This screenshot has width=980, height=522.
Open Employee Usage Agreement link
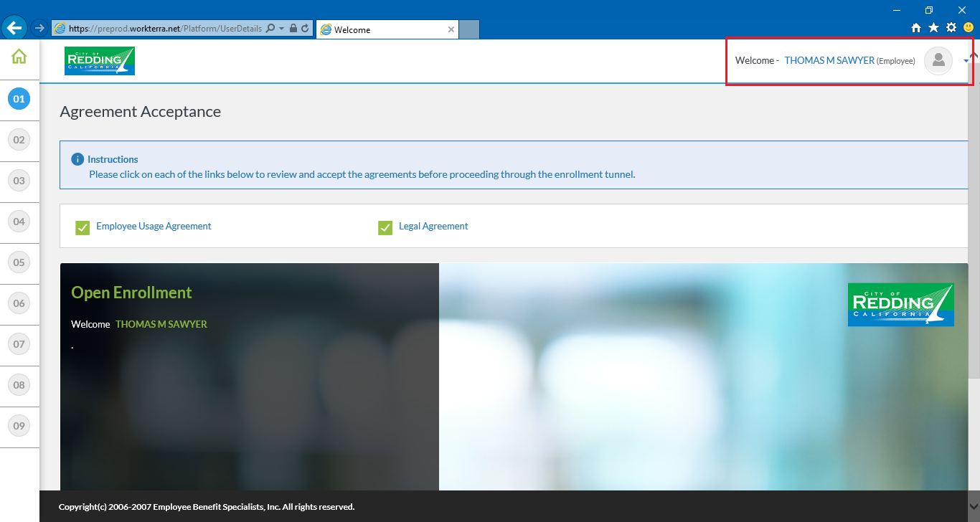point(154,226)
